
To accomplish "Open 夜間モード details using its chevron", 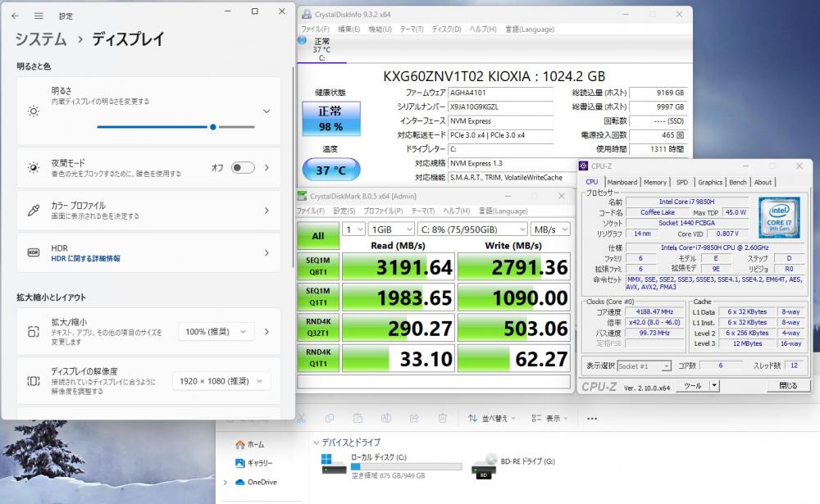I will click(266, 167).
